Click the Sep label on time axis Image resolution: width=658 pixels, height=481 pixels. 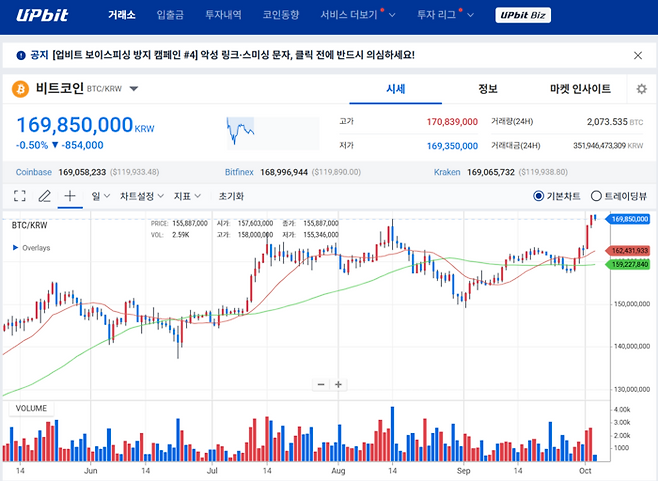[463, 471]
